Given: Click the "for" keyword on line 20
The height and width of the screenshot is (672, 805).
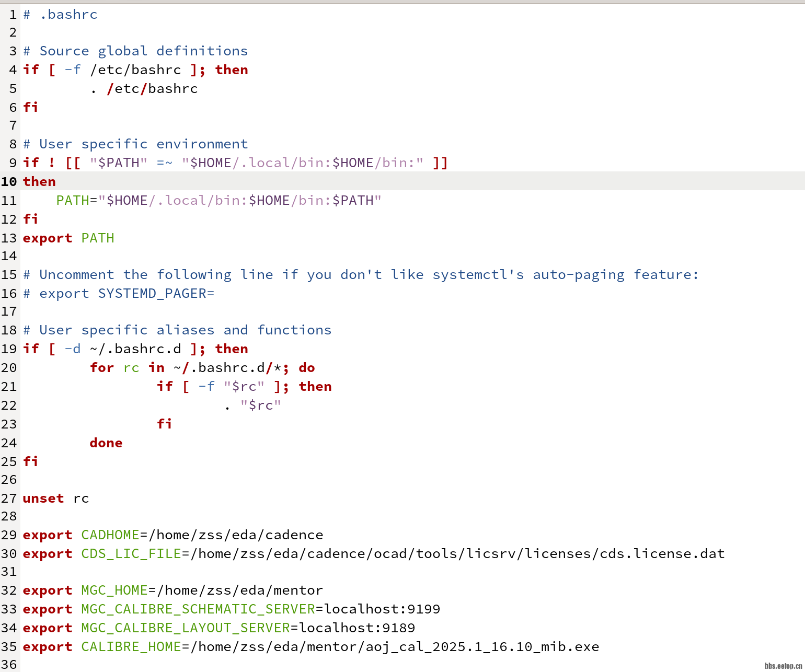Looking at the screenshot, I should [101, 367].
